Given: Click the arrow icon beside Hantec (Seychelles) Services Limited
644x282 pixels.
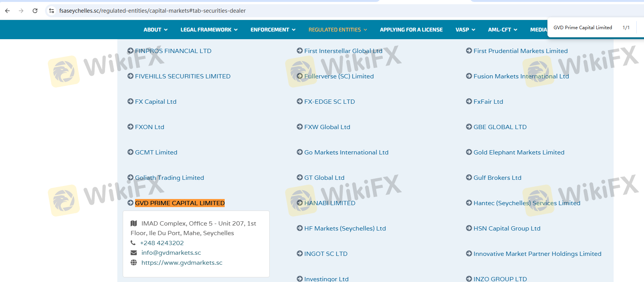Looking at the screenshot, I should pyautogui.click(x=469, y=203).
